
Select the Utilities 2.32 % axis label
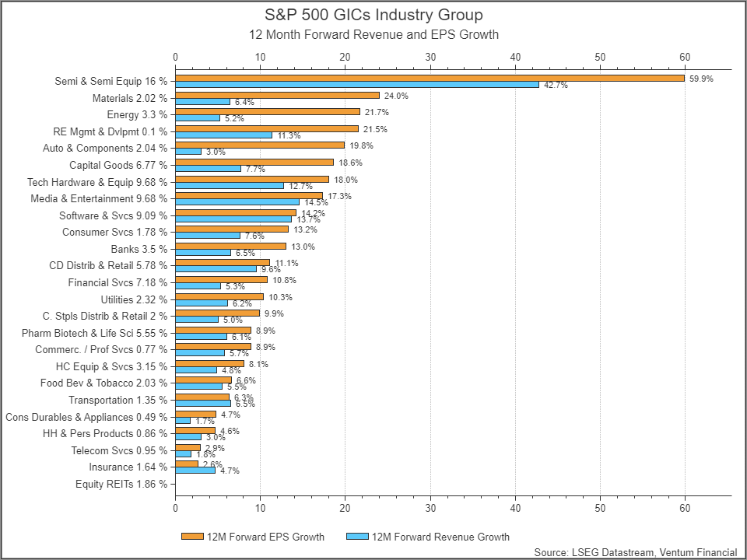pos(134,299)
